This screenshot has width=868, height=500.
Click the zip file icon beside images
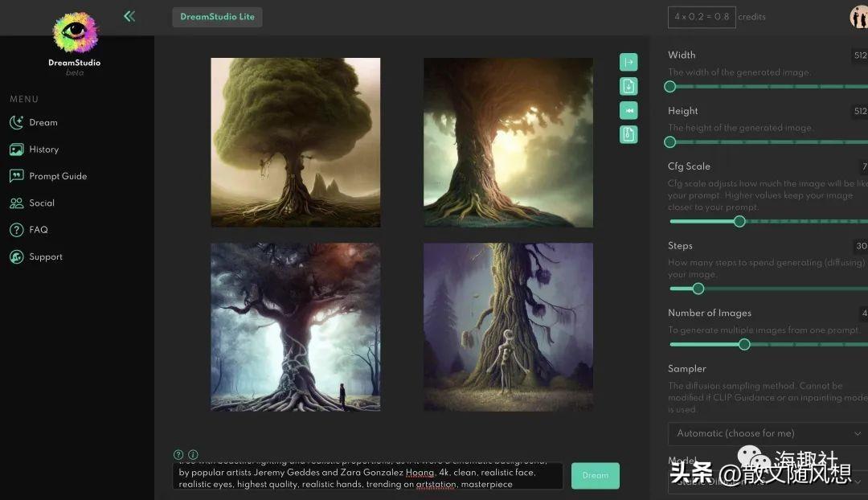click(628, 134)
